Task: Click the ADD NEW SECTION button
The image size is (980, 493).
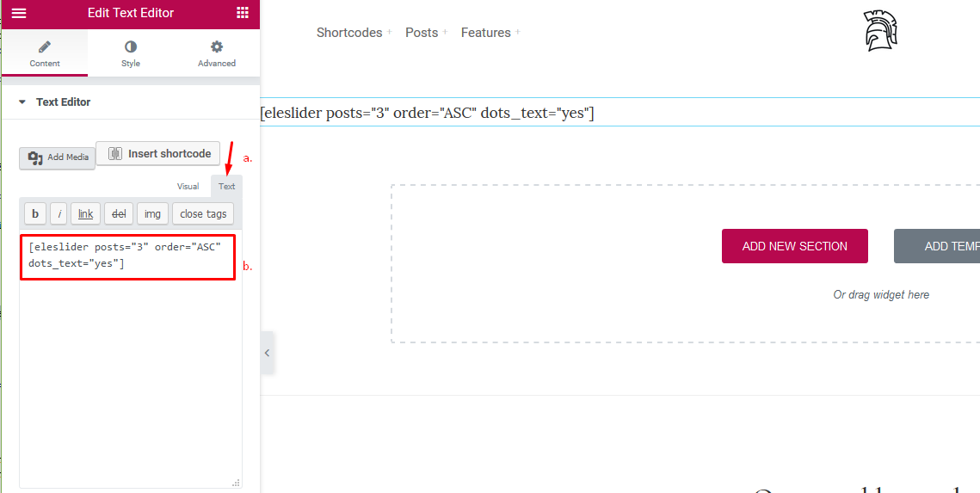Action: pyautogui.click(x=794, y=246)
